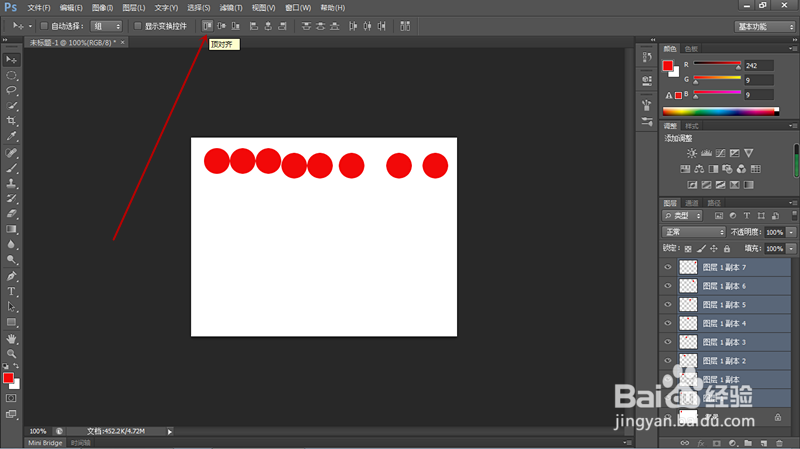Select the Eyedropper tool
Viewport: 800px width, 449px height.
coord(11,136)
